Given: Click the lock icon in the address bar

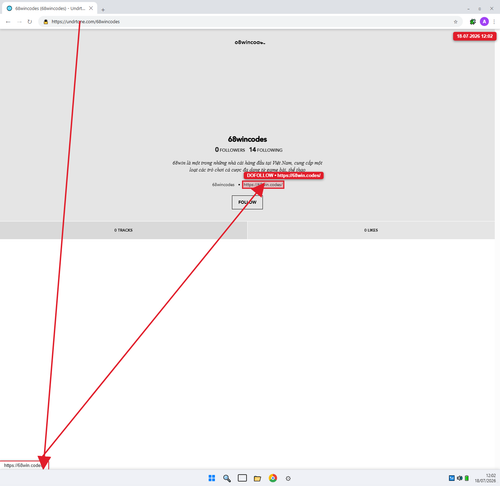Looking at the screenshot, I should click(x=46, y=22).
